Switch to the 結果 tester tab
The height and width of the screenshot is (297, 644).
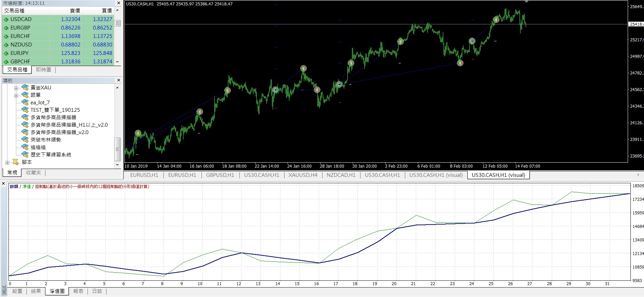tap(36, 291)
